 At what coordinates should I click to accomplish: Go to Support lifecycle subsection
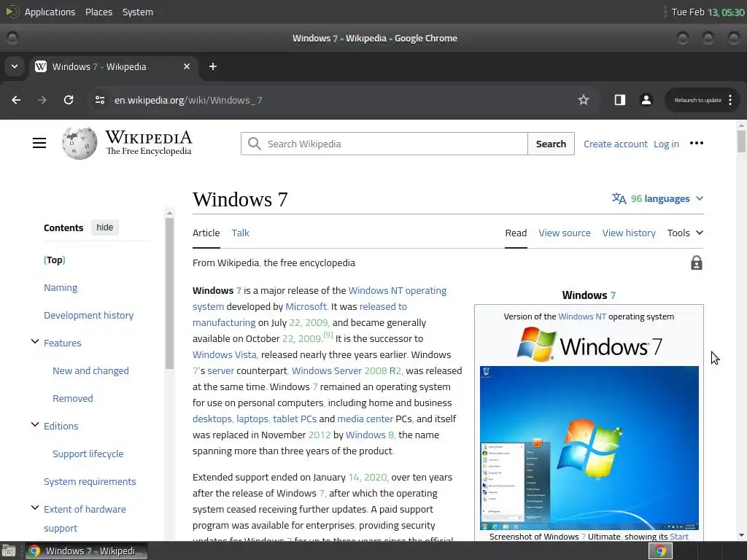(x=88, y=454)
